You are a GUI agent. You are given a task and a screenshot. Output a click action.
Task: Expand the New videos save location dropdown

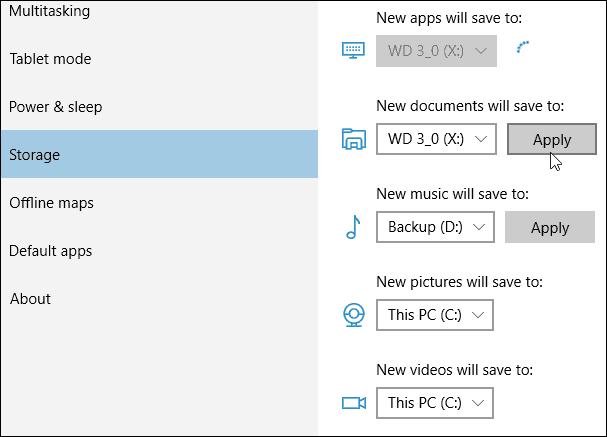tap(435, 403)
